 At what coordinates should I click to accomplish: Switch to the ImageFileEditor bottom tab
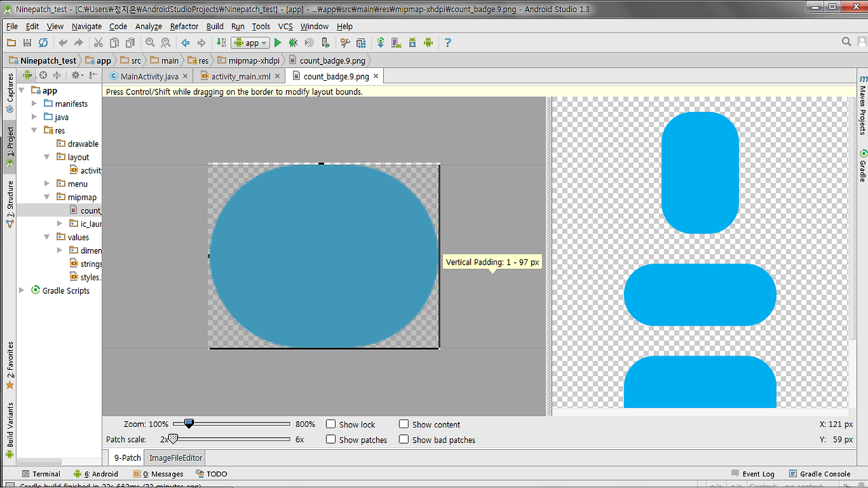tap(176, 457)
